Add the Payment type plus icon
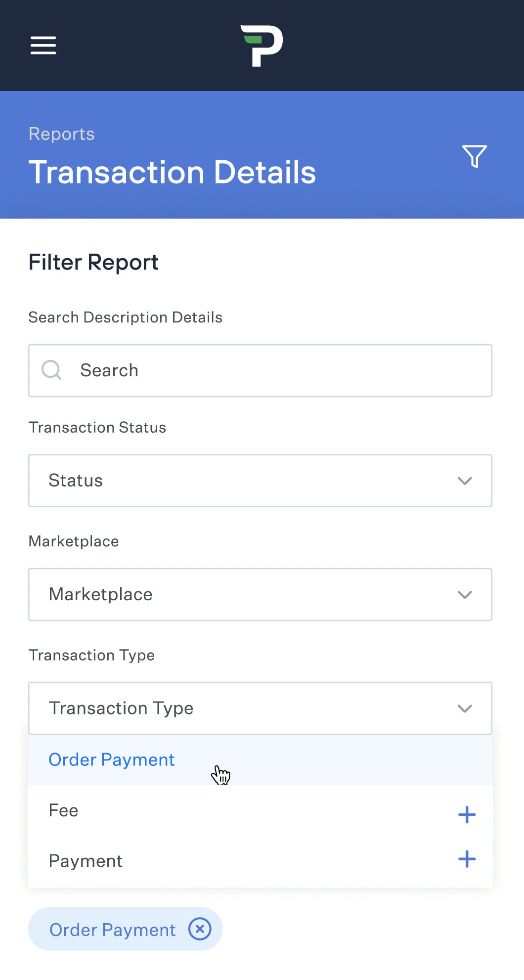524x980 pixels. [x=467, y=859]
